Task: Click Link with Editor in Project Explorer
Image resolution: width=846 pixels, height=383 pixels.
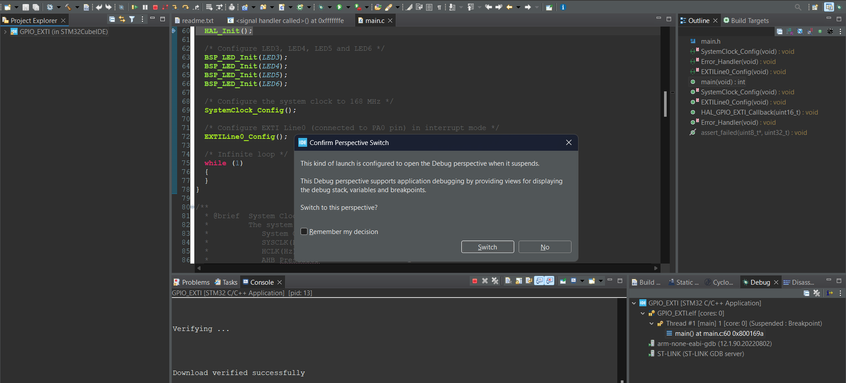Action: pyautogui.click(x=122, y=19)
